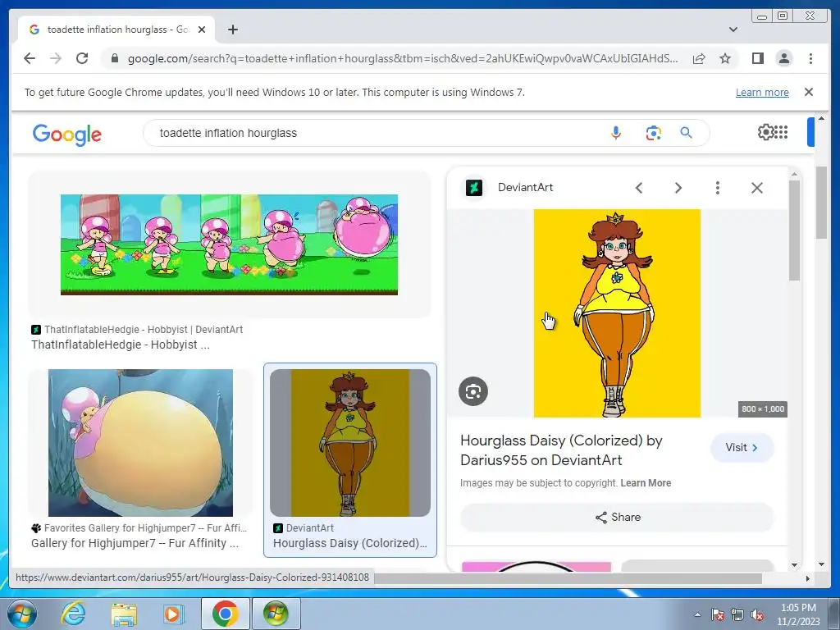Click the horizontal page scrollbar

tap(568, 578)
